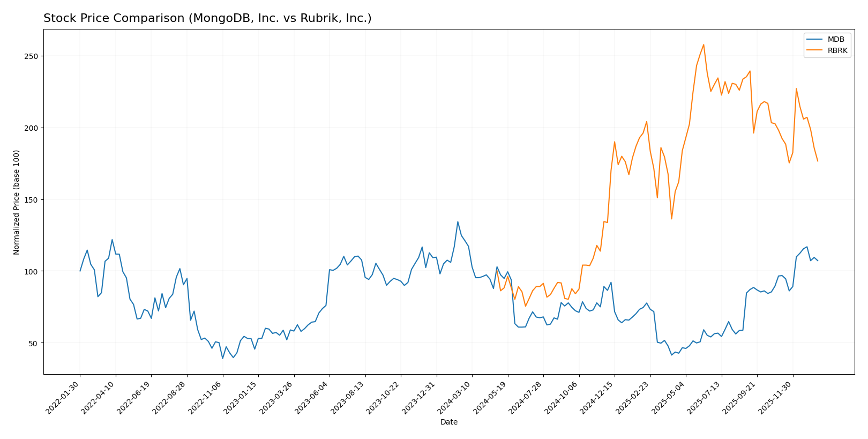The image size is (868, 439).
Task: Click the y-axis tick 100
Action: pos(32,272)
